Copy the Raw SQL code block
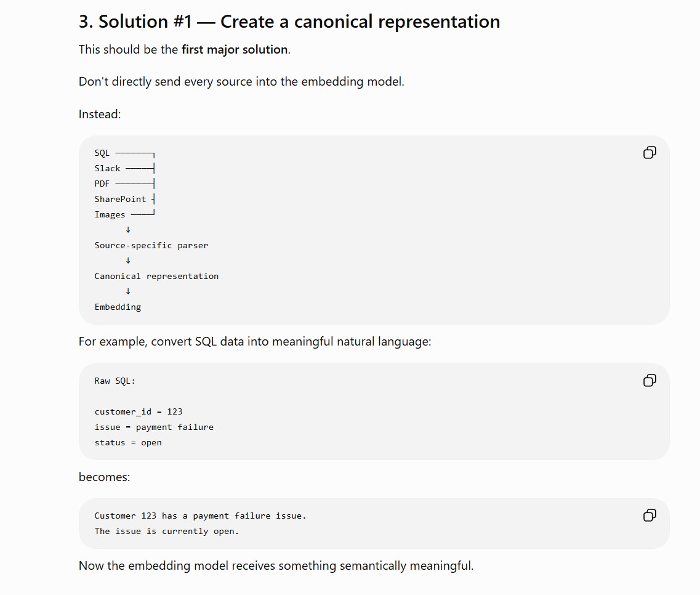Viewport: 700px width, 595px height. tap(650, 381)
